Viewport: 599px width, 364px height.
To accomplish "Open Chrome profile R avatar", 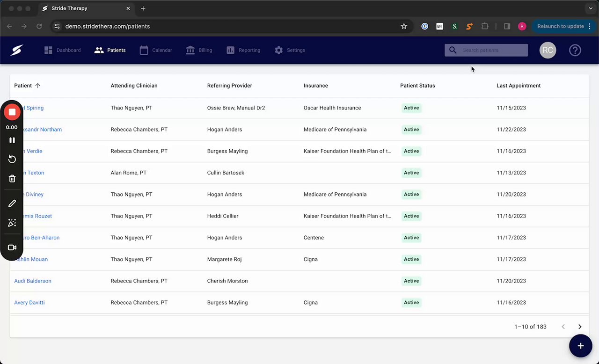I will pos(522,26).
